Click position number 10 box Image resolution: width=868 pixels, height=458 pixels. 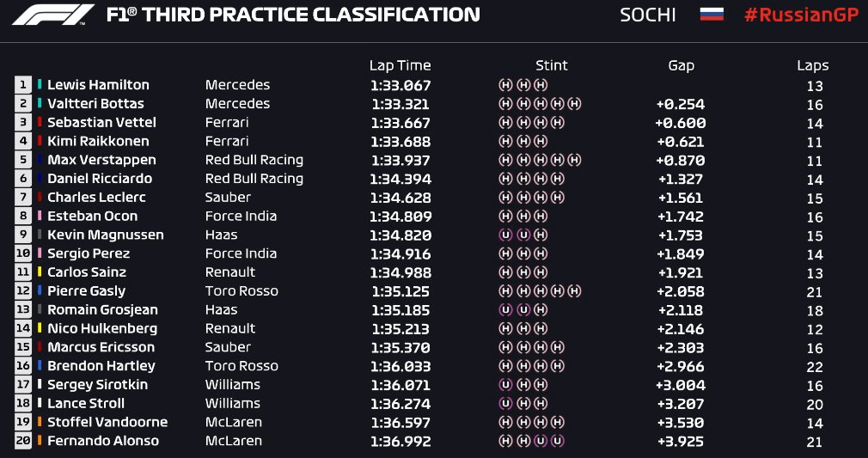coord(22,253)
